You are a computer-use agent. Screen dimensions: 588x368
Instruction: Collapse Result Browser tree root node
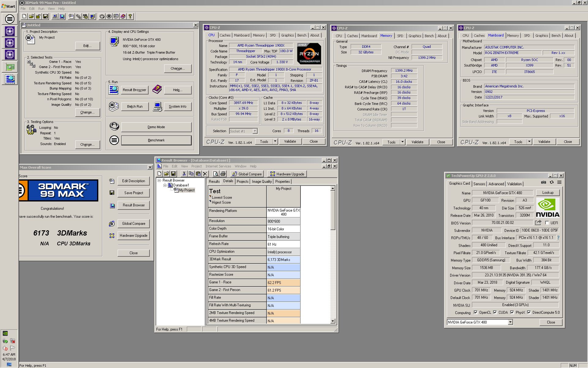tap(159, 180)
